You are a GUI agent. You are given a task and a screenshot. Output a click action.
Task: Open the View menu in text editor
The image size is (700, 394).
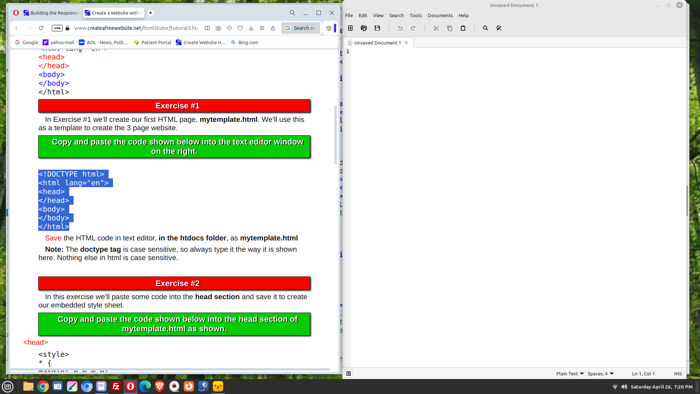point(378,15)
